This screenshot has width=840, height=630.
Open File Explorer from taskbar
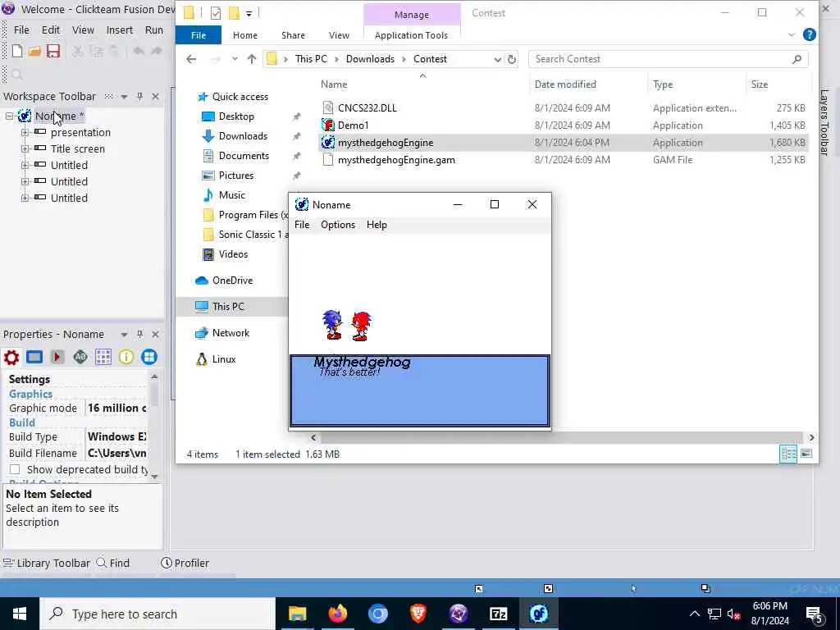[x=297, y=614]
